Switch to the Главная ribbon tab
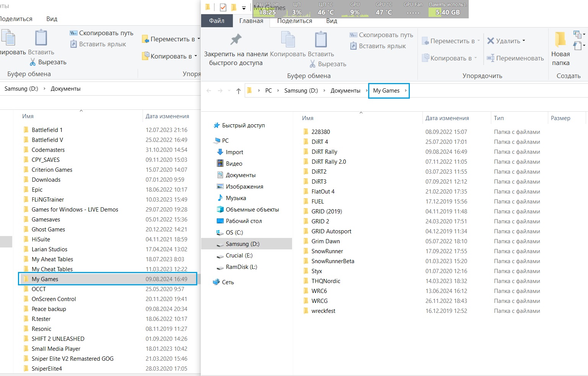 [x=251, y=21]
